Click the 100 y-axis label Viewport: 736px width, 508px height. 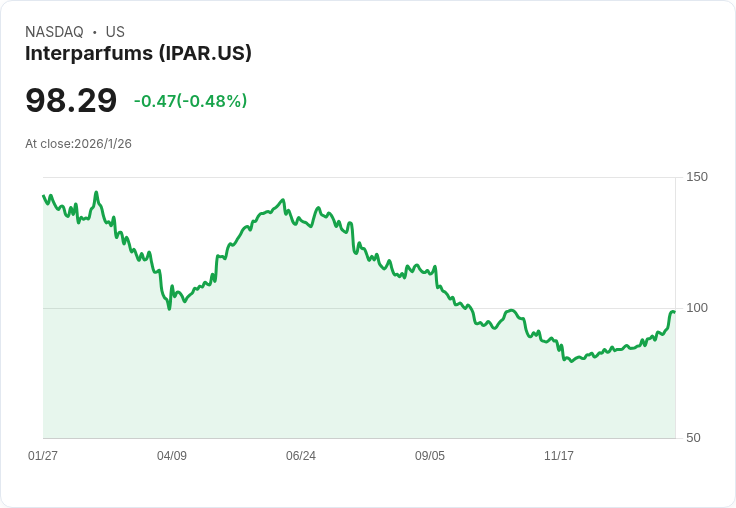(697, 308)
